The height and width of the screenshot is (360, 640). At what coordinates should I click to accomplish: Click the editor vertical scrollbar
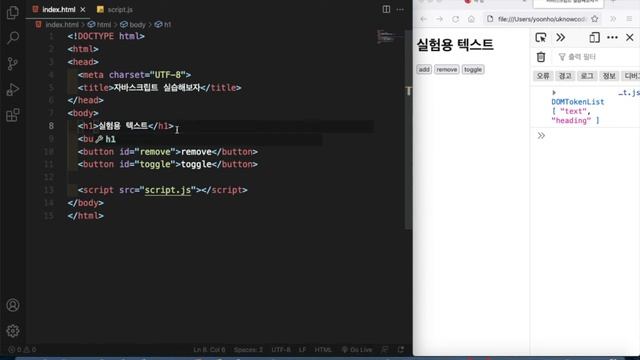click(408, 130)
